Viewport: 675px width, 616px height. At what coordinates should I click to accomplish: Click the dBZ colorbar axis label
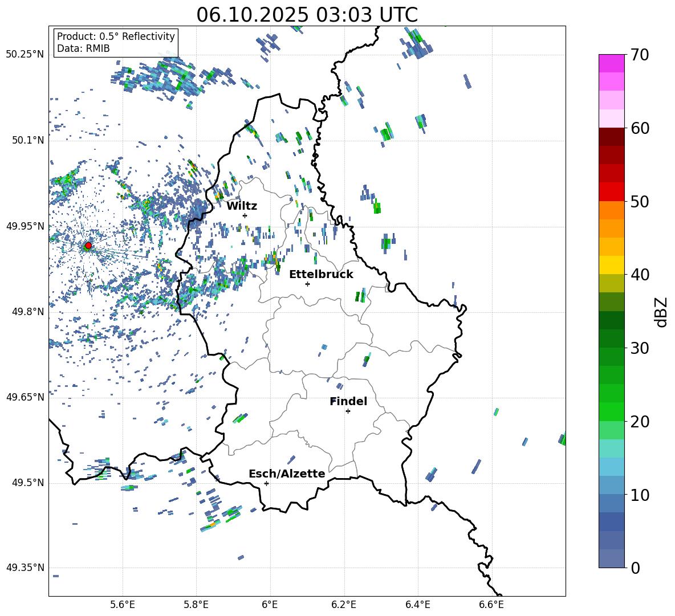pyautogui.click(x=661, y=312)
